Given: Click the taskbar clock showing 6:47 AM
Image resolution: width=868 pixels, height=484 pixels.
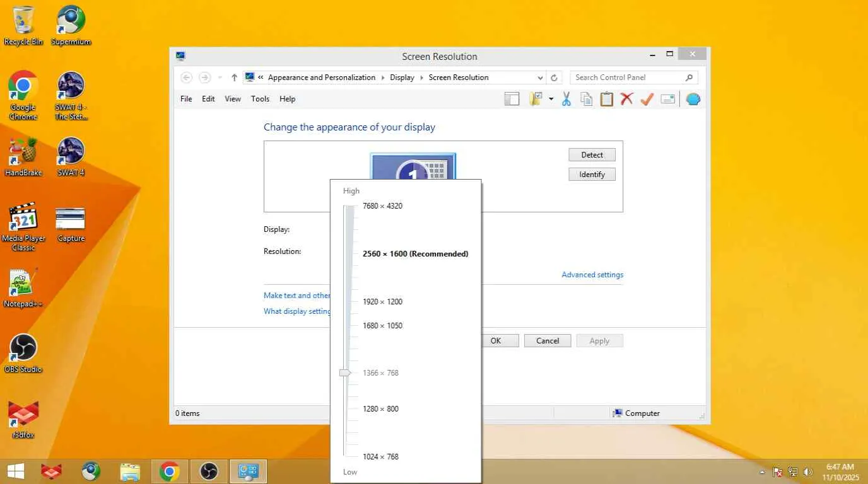Looking at the screenshot, I should (x=840, y=472).
